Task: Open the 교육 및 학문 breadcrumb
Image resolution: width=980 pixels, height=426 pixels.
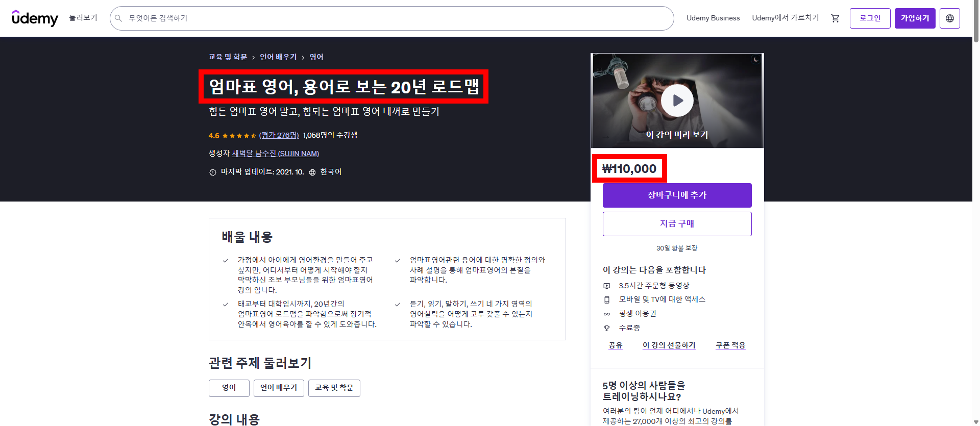Action: pos(228,57)
